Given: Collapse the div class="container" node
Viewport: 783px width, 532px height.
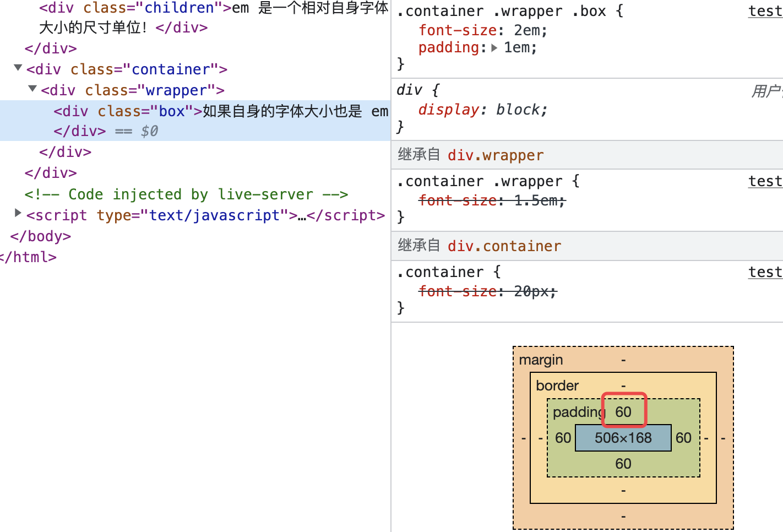Looking at the screenshot, I should [18, 68].
